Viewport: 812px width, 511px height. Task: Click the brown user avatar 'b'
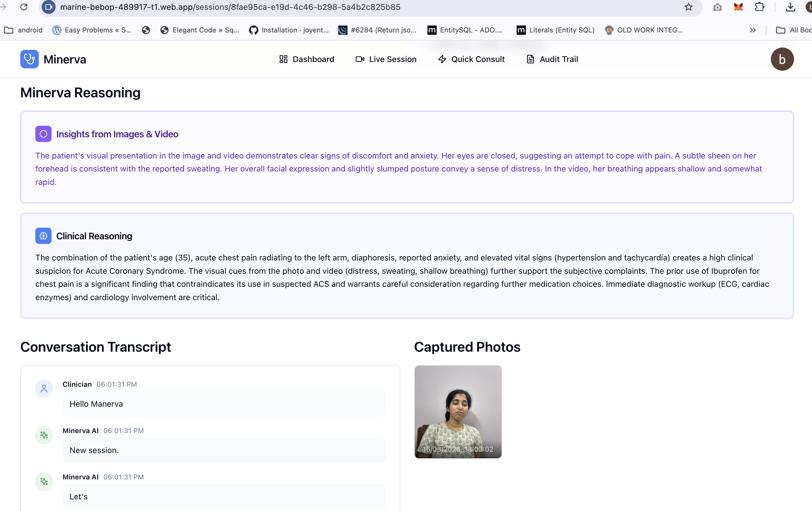pos(782,59)
